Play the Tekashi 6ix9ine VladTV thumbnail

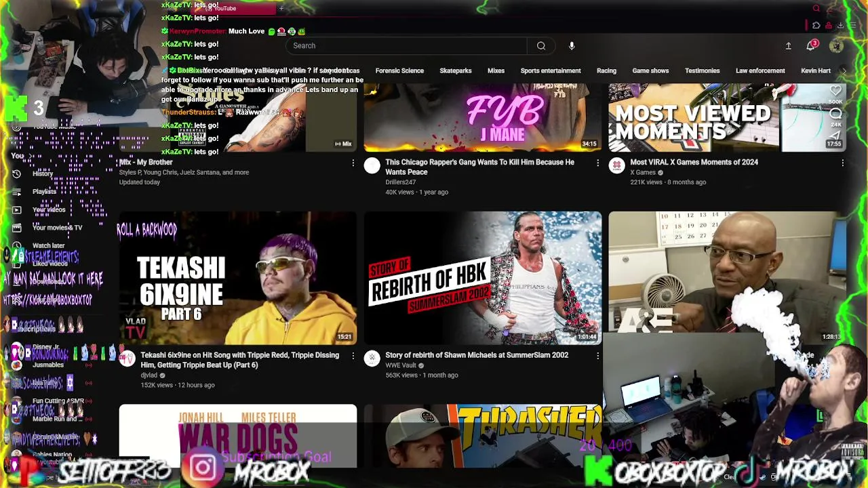click(x=238, y=278)
